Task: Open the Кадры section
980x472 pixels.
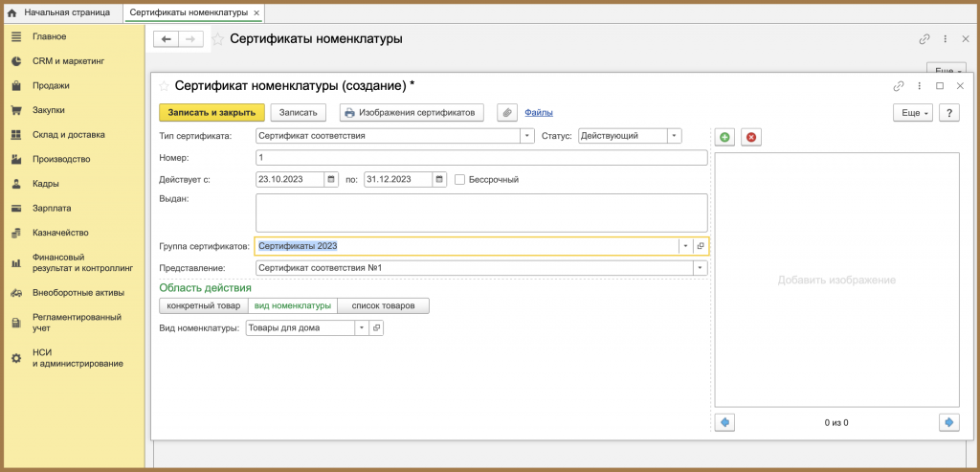Action: (x=46, y=184)
